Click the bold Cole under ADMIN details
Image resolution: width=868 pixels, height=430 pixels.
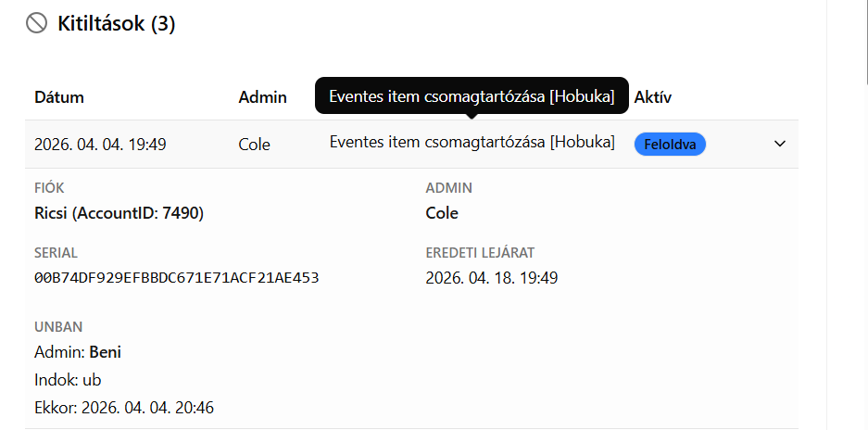pyautogui.click(x=442, y=213)
